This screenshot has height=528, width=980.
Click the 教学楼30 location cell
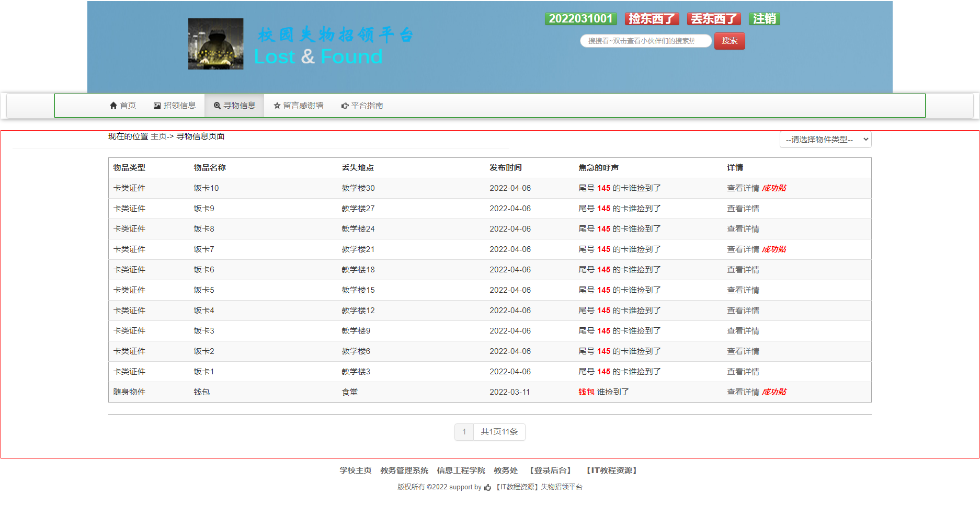click(358, 188)
